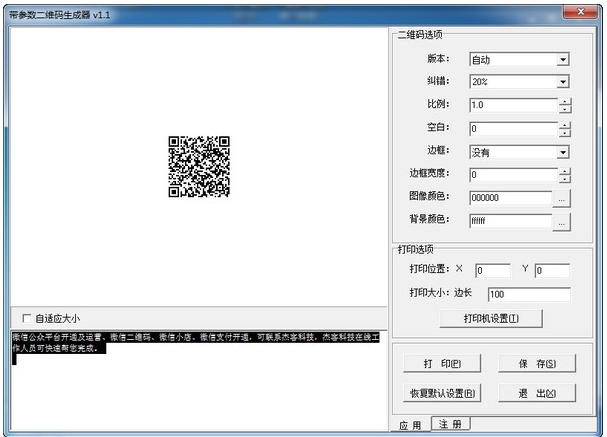607x437 pixels.
Task: Focus the 打印大小 边长 input field
Action: (529, 294)
